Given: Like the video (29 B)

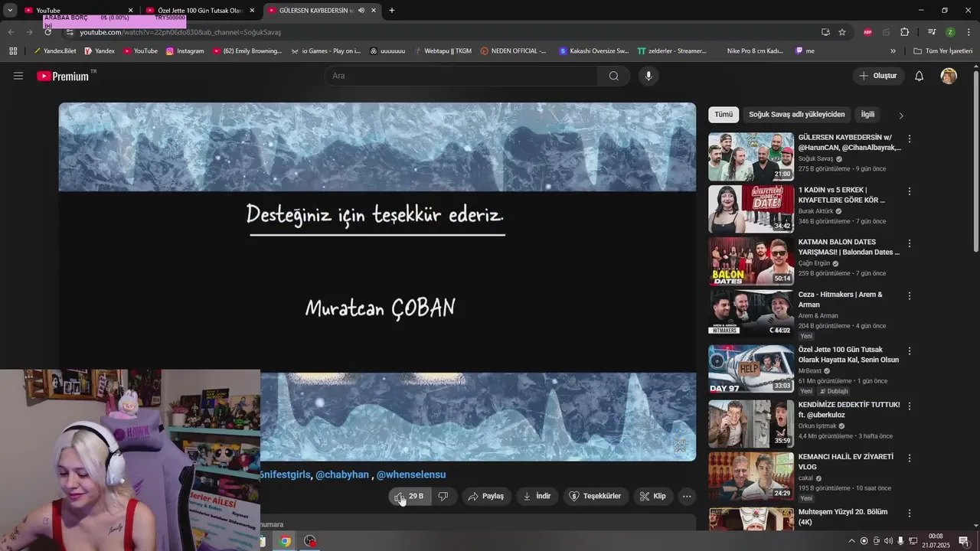Looking at the screenshot, I should 409,496.
